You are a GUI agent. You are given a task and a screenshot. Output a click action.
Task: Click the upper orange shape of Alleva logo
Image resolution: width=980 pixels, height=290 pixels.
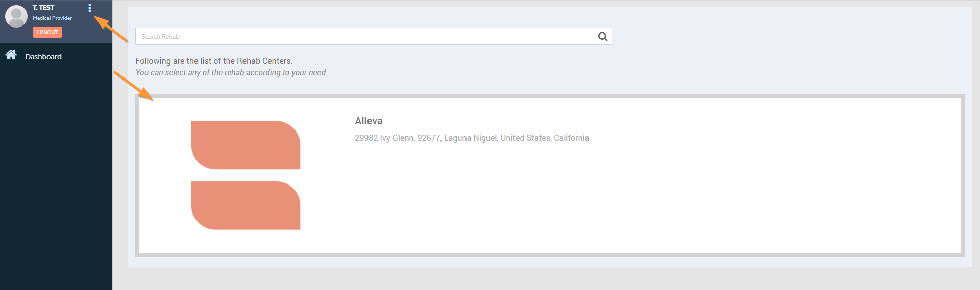click(x=246, y=145)
